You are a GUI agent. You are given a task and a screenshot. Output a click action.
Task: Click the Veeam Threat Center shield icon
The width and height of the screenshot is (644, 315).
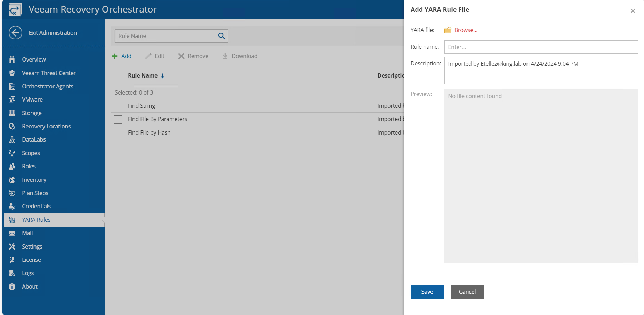(x=12, y=73)
